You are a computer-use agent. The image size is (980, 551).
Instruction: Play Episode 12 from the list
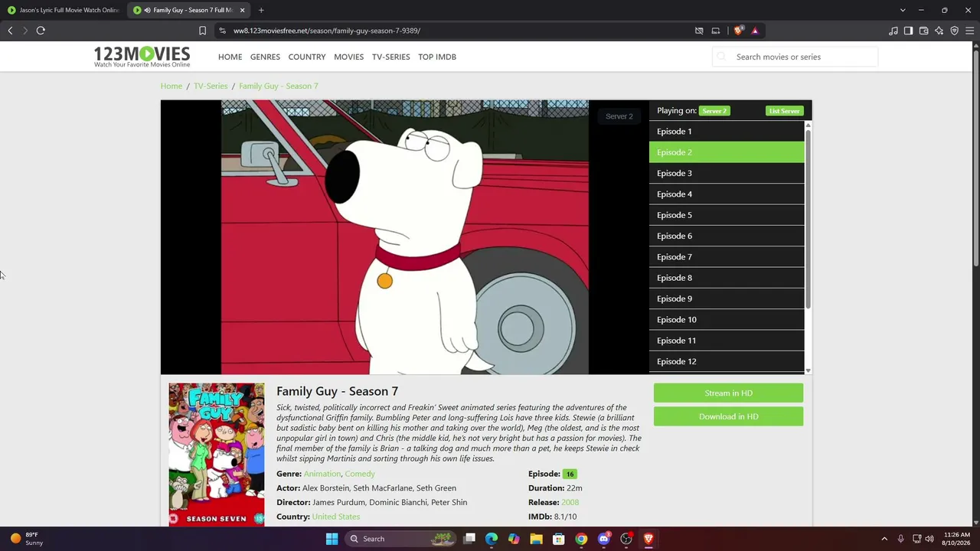[727, 361]
